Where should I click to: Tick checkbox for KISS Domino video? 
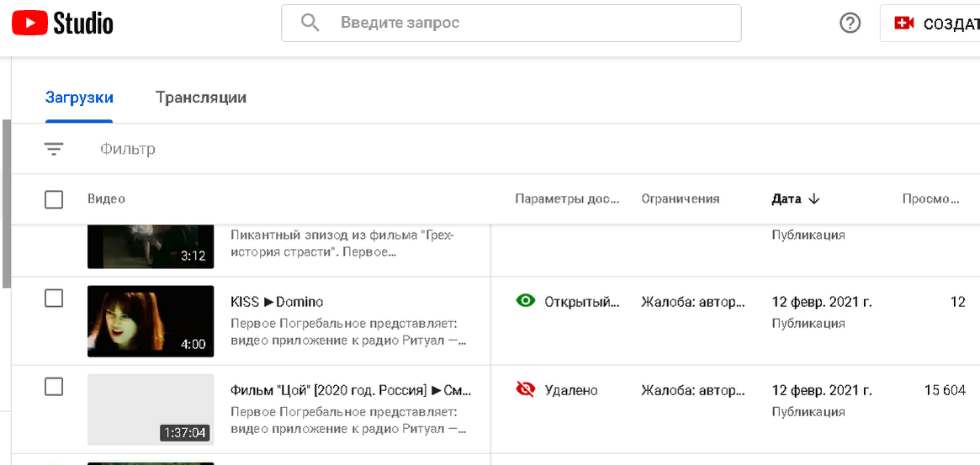(54, 299)
